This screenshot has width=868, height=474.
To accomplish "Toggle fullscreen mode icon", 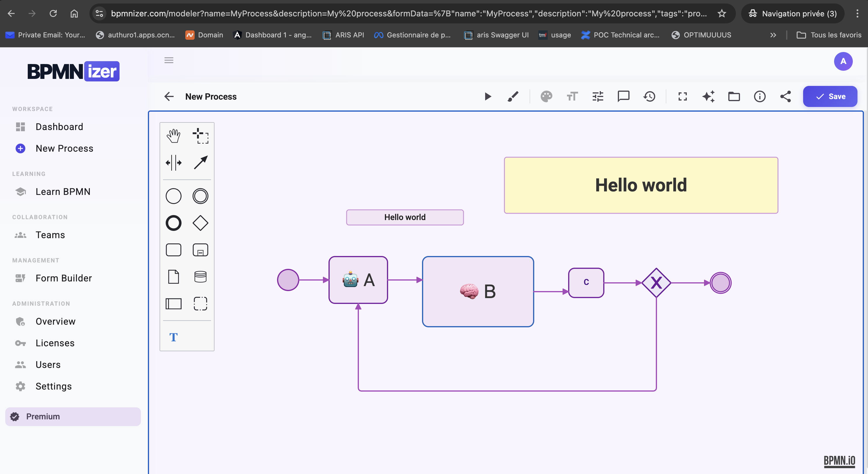I will 682,97.
